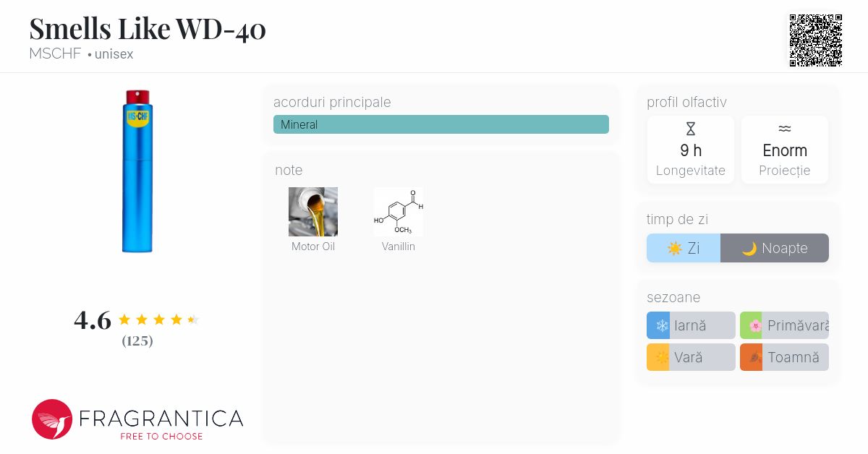This screenshot has height=454, width=868.
Task: Click the Smells Like WD-40 title
Action: (x=148, y=29)
